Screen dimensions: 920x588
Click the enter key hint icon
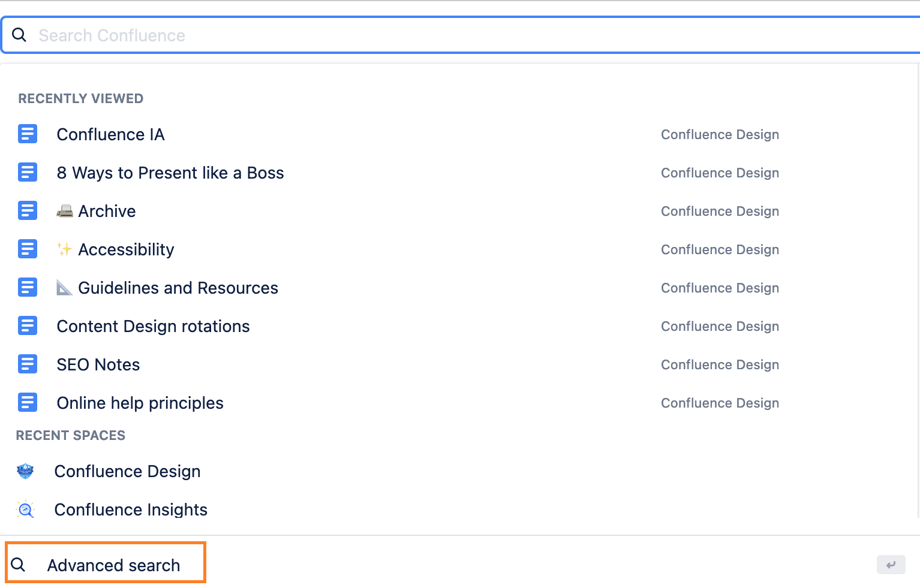[891, 565]
